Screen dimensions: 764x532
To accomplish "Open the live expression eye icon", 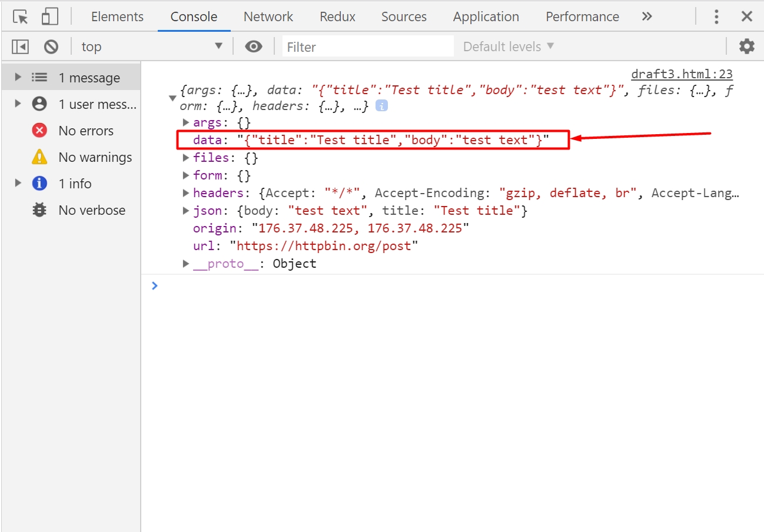I will (254, 46).
